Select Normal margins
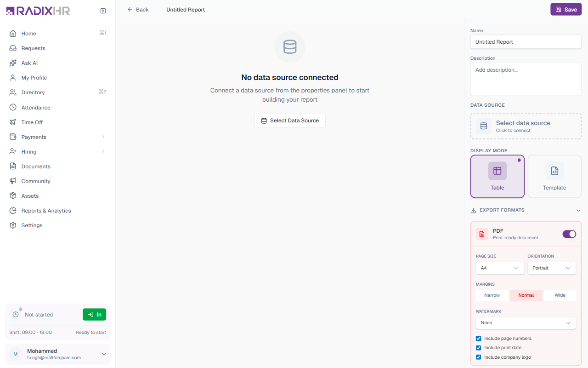The width and height of the screenshot is (588, 368). (526, 295)
